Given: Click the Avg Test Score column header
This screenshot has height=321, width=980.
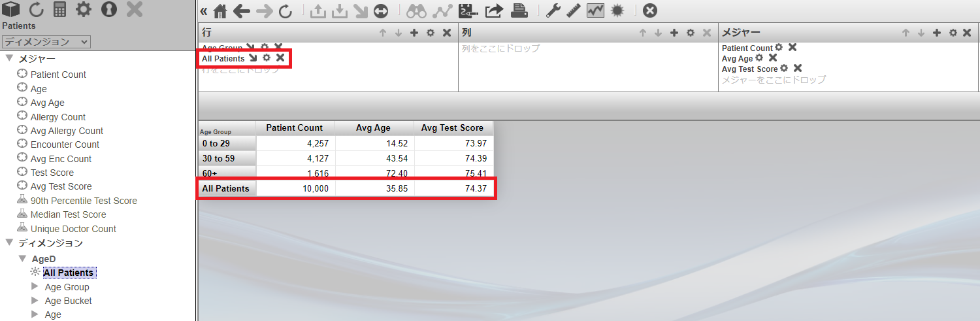Looking at the screenshot, I should point(452,128).
